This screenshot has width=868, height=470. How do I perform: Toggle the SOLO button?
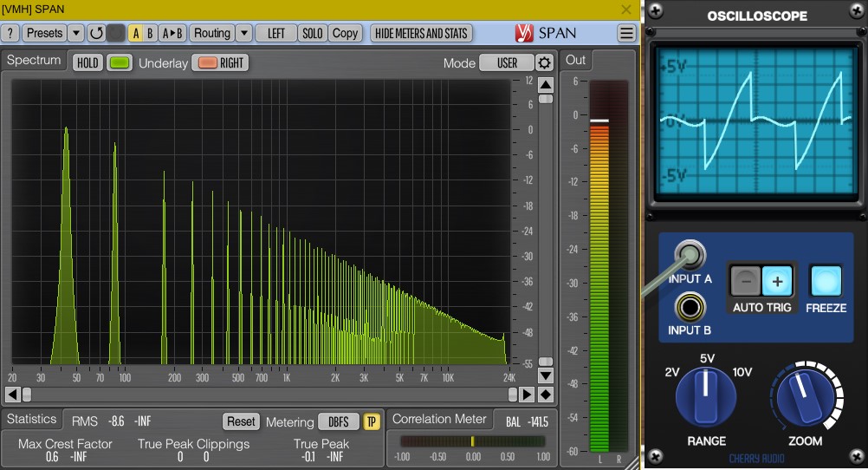312,33
